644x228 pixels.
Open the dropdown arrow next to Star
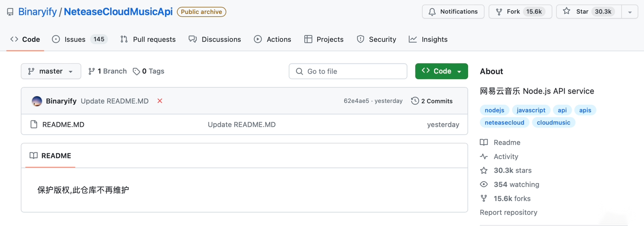[x=630, y=12]
